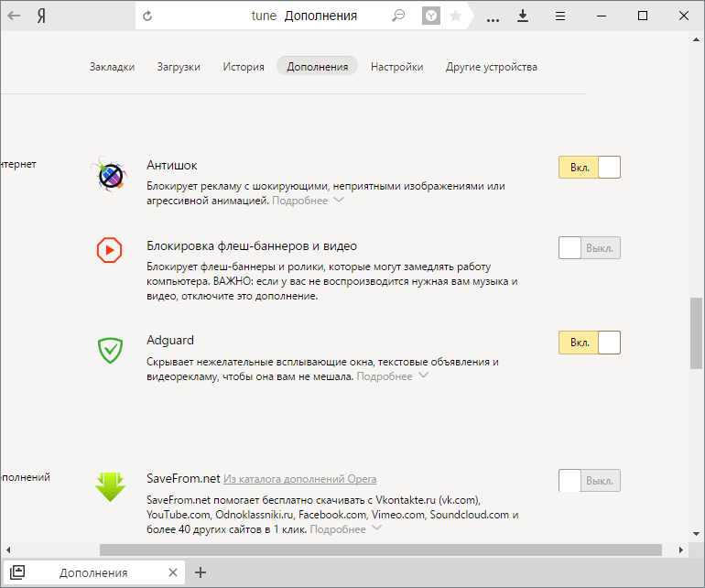Open the Настройки tab
Viewport: 705px width, 588px height.
[x=397, y=67]
